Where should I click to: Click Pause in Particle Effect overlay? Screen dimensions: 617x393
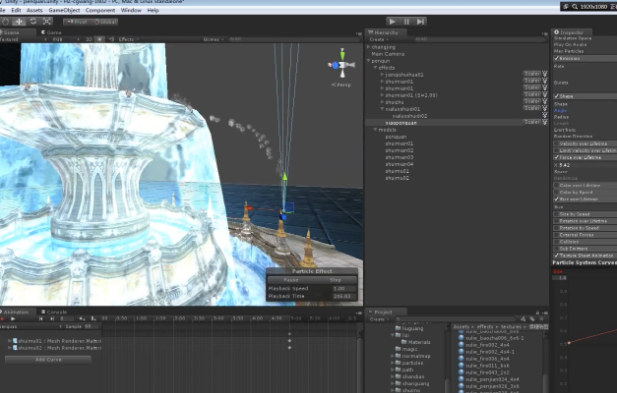291,280
